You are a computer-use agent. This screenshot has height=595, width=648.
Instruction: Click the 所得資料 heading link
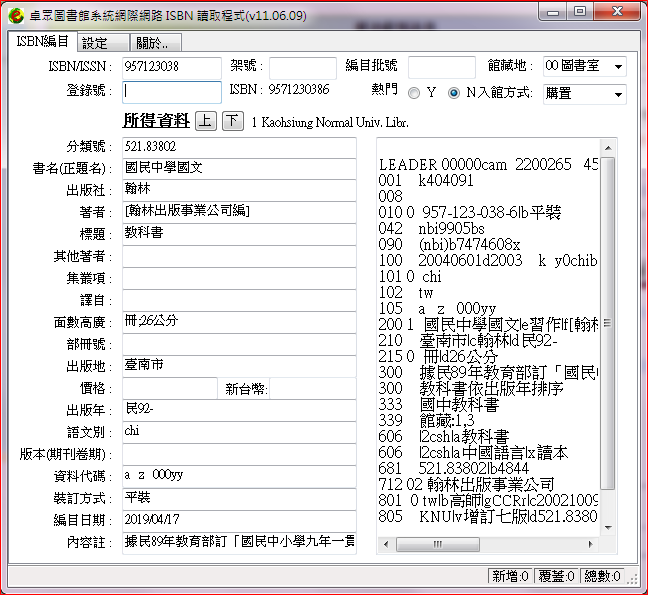(x=156, y=120)
